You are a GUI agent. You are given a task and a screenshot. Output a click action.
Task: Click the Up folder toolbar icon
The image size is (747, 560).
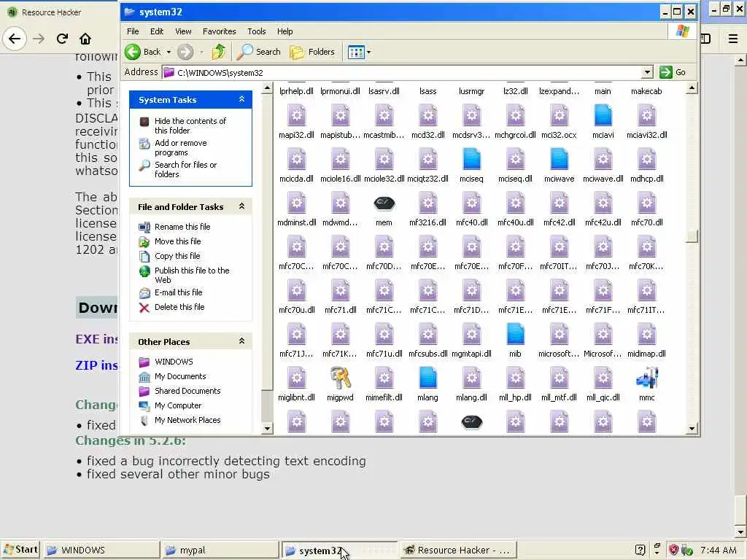click(x=219, y=52)
